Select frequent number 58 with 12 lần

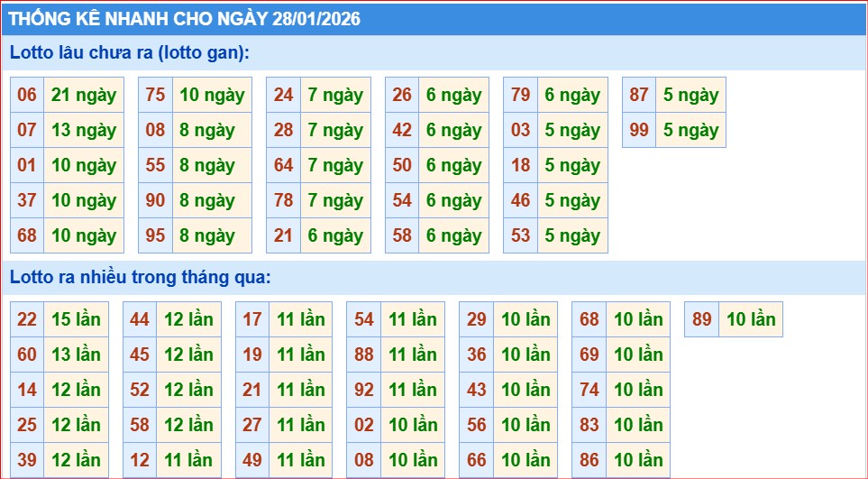click(x=140, y=425)
